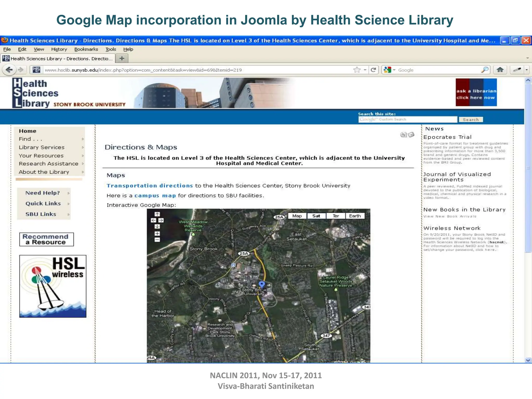The image size is (532, 399).
Task: Click the browser Forward arrow button
Action: click(x=20, y=70)
